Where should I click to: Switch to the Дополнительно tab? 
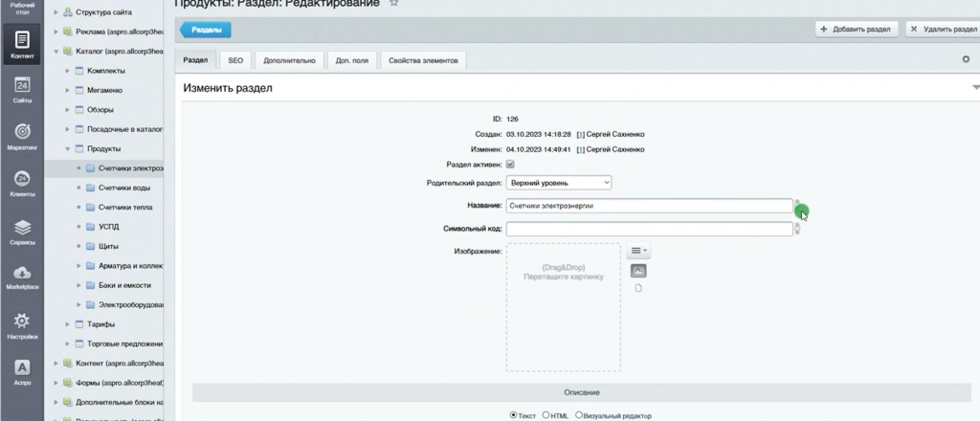pyautogui.click(x=289, y=60)
